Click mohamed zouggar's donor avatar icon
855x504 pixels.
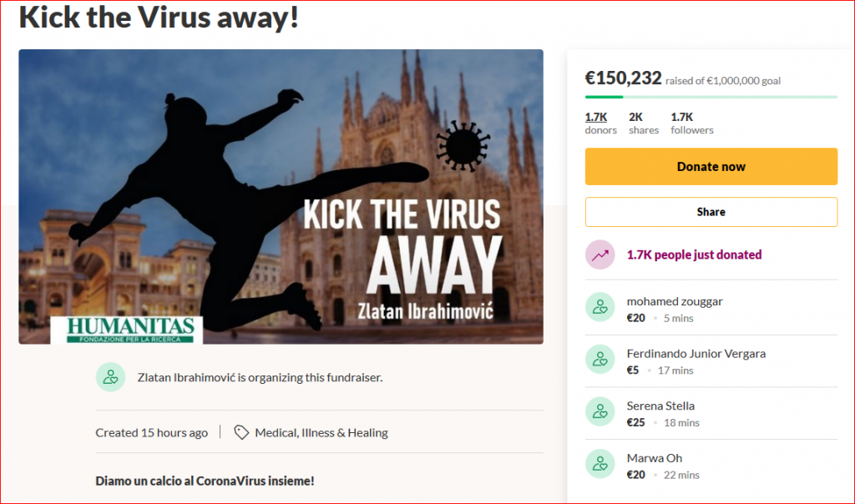[600, 308]
